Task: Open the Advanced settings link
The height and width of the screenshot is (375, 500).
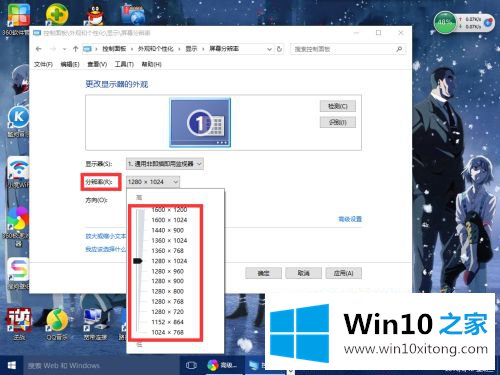Action: coord(350,219)
